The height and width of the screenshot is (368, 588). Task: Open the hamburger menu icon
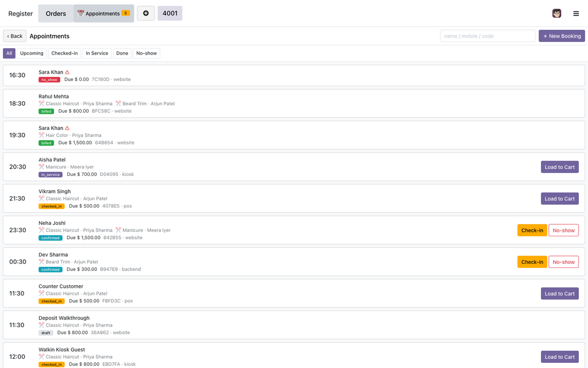pyautogui.click(x=576, y=14)
